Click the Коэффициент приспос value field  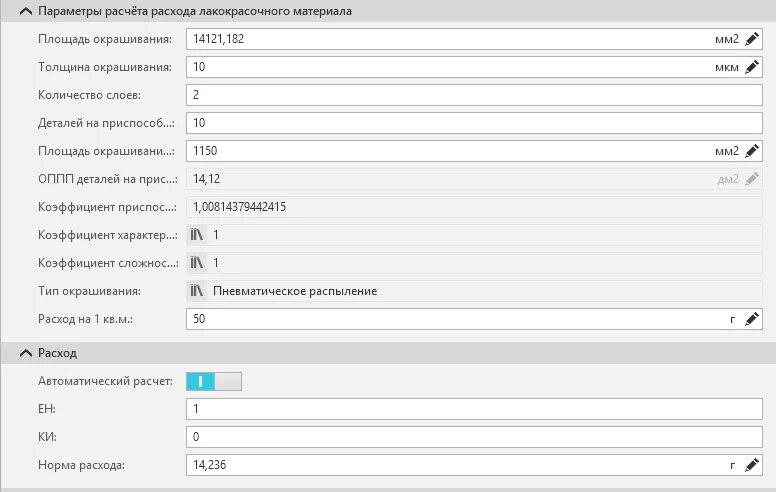pos(474,207)
